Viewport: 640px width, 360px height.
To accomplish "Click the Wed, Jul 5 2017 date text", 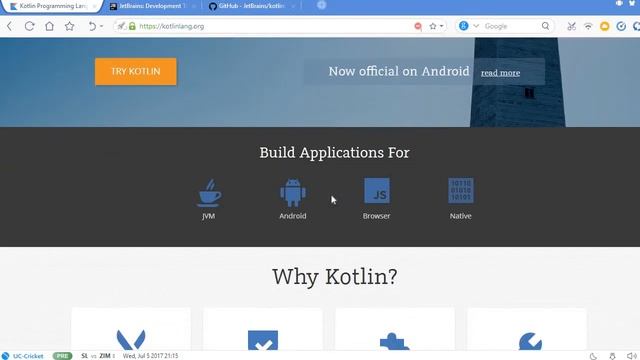I will click(150, 356).
